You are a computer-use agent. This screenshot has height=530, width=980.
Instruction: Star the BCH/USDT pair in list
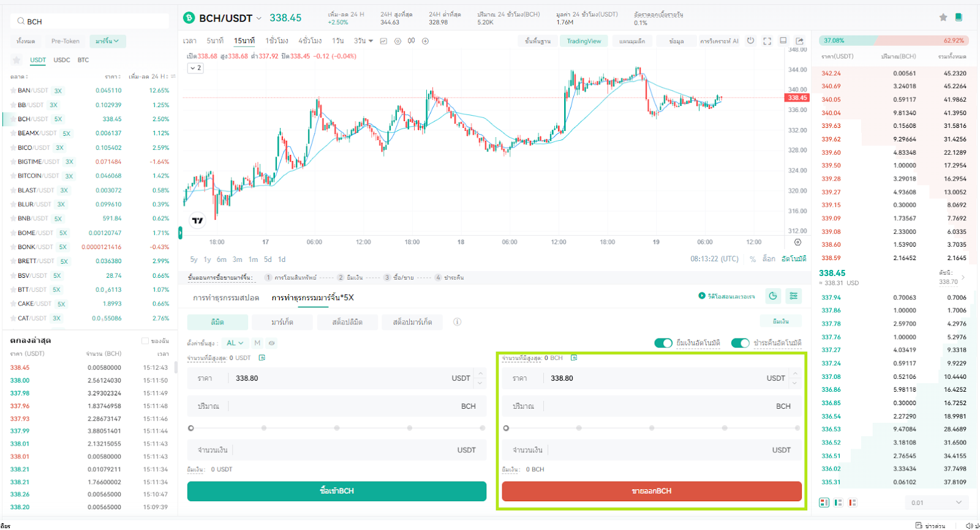click(13, 119)
